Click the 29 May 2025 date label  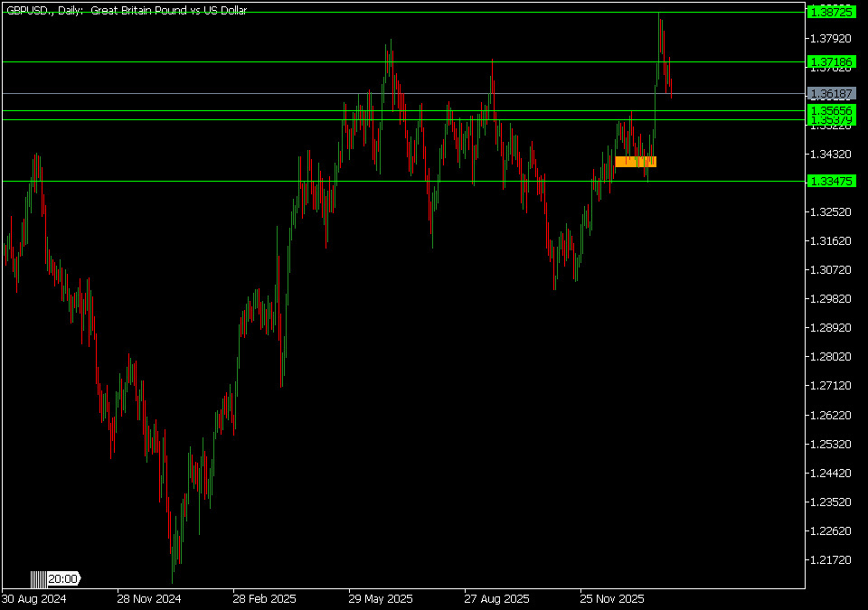tap(381, 598)
